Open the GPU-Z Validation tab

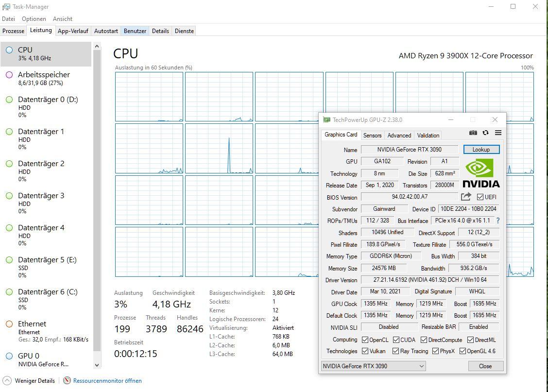(428, 135)
